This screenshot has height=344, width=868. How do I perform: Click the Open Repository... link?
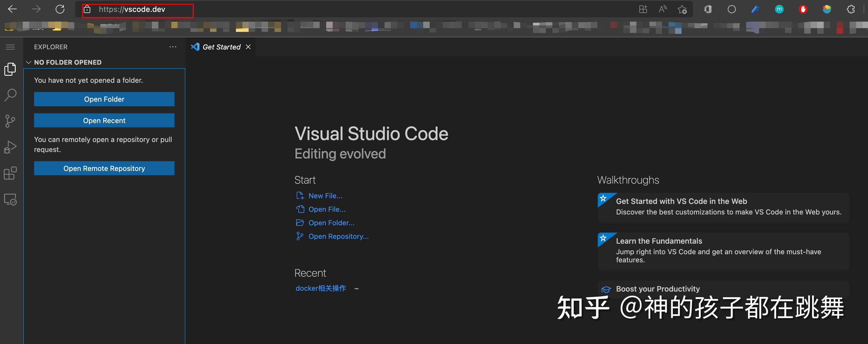coord(338,236)
